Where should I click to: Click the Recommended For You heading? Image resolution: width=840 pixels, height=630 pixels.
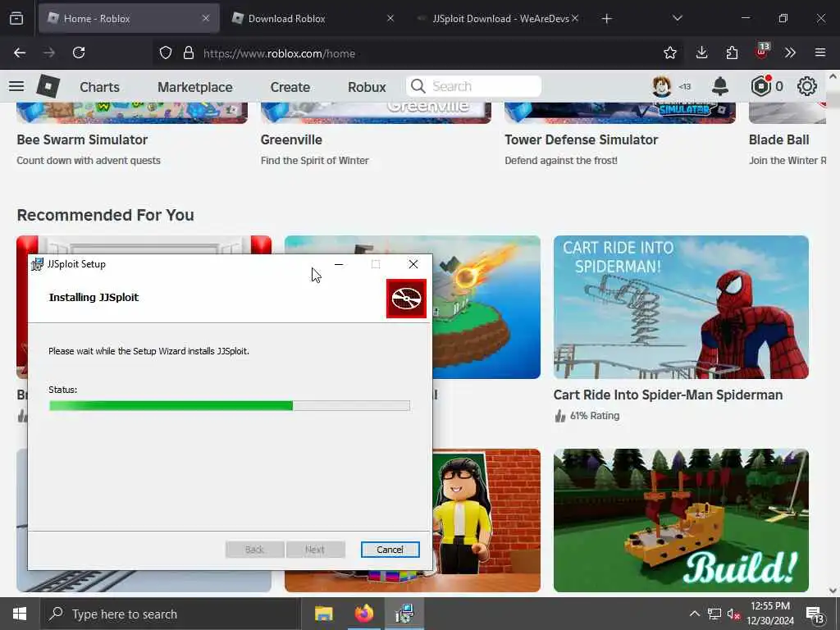[106, 215]
